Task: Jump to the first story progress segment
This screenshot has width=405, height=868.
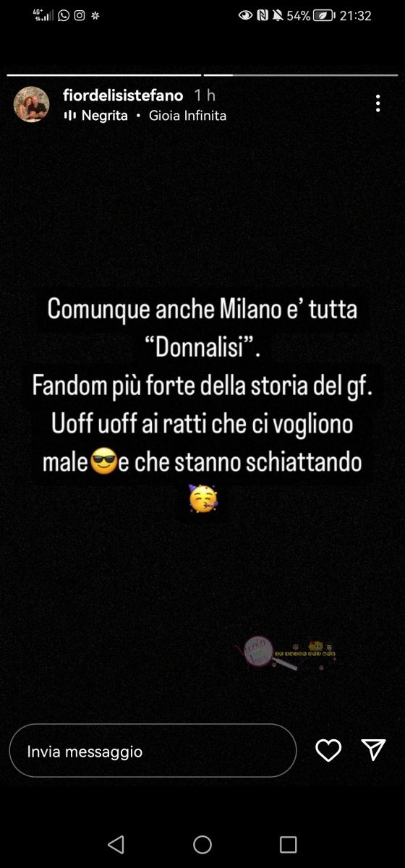Action: [104, 75]
